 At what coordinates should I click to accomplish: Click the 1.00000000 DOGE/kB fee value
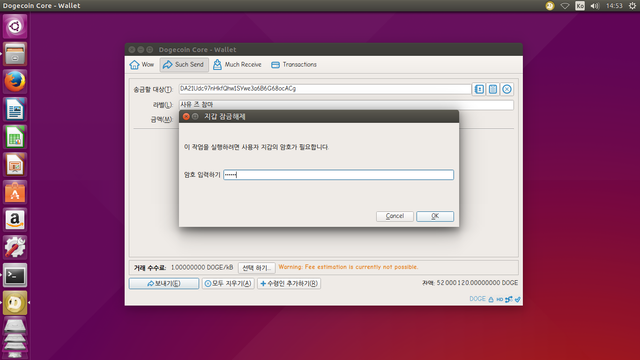pos(202,267)
